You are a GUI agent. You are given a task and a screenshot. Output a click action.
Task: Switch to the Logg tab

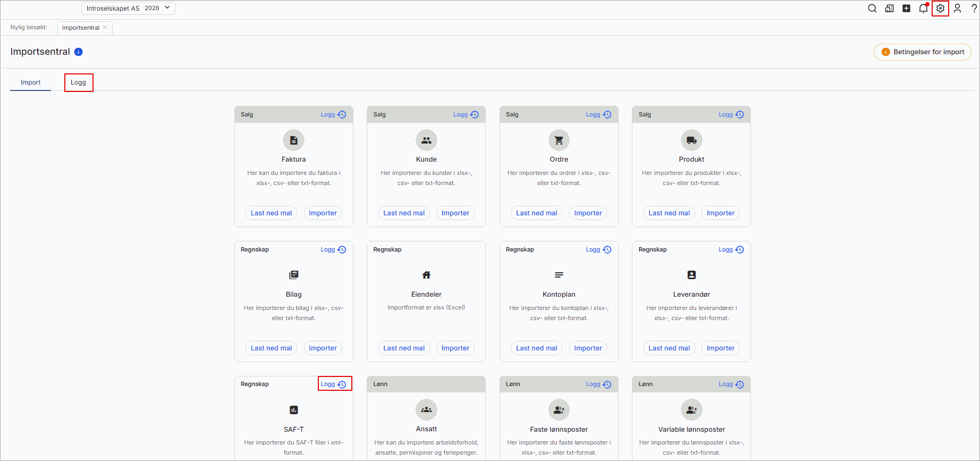(x=79, y=82)
